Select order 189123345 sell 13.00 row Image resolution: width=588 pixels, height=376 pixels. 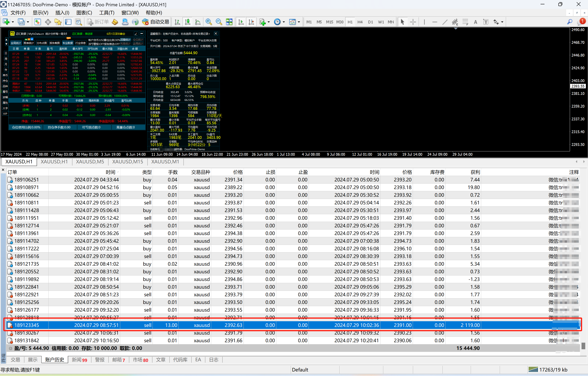(x=171, y=325)
